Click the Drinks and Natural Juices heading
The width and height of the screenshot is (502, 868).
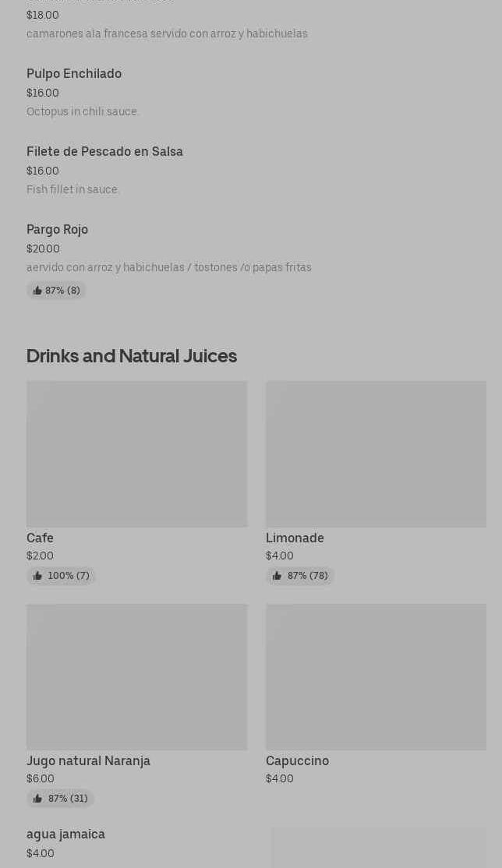click(x=132, y=356)
